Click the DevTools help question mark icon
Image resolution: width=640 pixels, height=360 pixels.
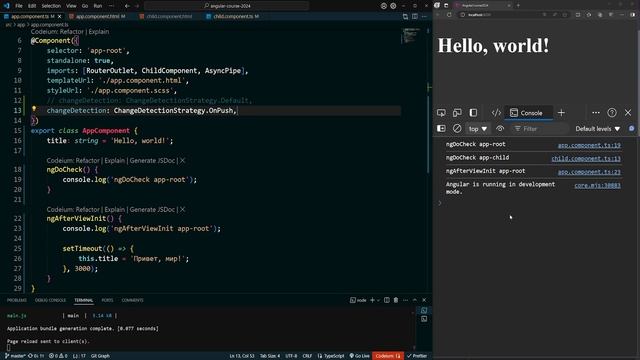click(611, 113)
